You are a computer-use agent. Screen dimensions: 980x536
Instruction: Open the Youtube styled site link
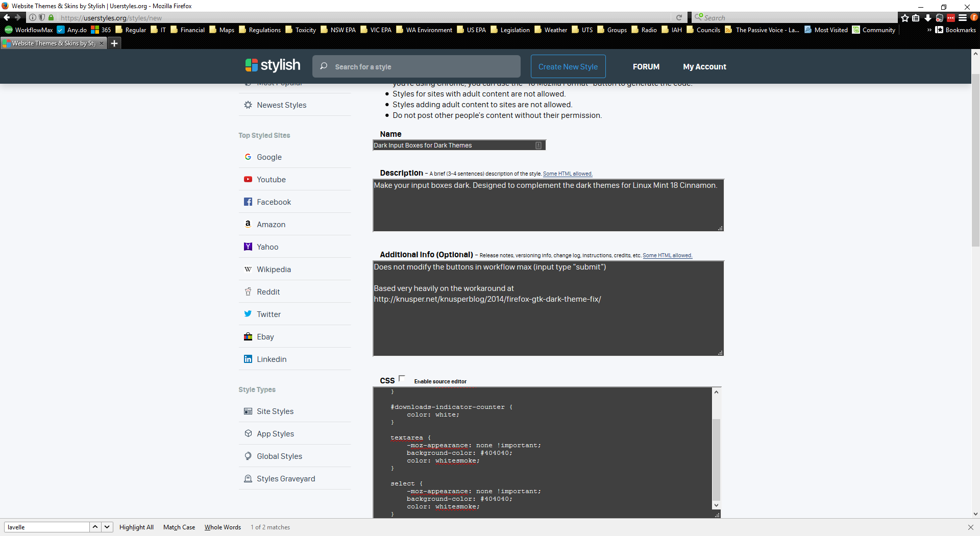[x=271, y=179]
